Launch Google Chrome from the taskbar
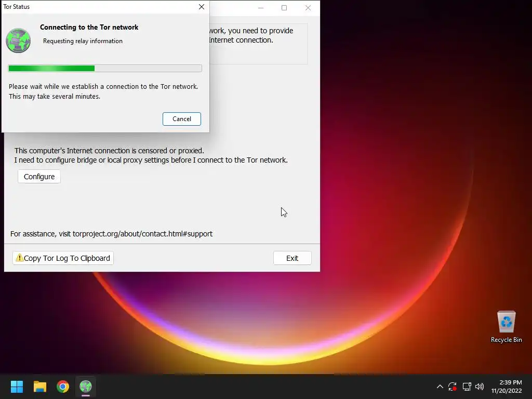 (63, 387)
